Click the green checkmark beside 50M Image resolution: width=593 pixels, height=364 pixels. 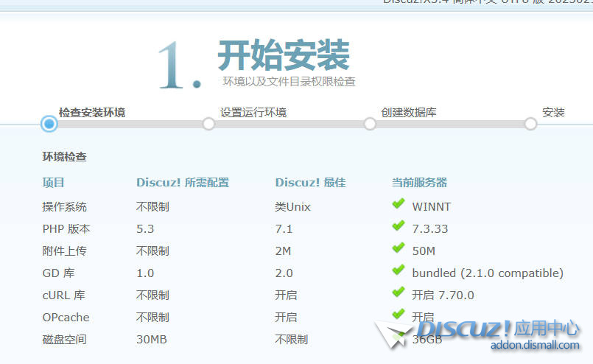point(399,248)
